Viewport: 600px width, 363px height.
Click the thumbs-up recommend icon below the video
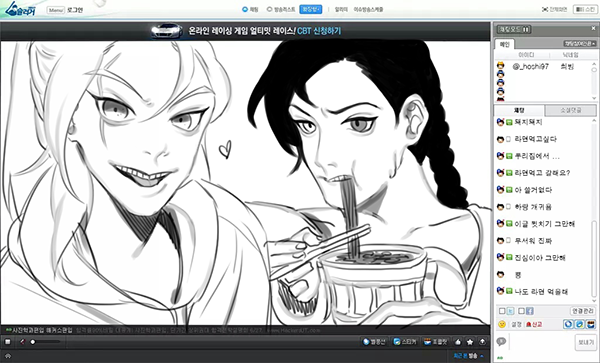pos(458,342)
